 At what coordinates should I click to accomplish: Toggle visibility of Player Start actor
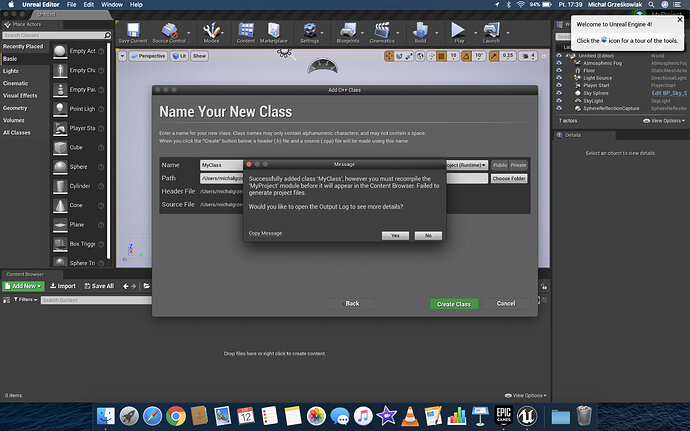pyautogui.click(x=559, y=85)
